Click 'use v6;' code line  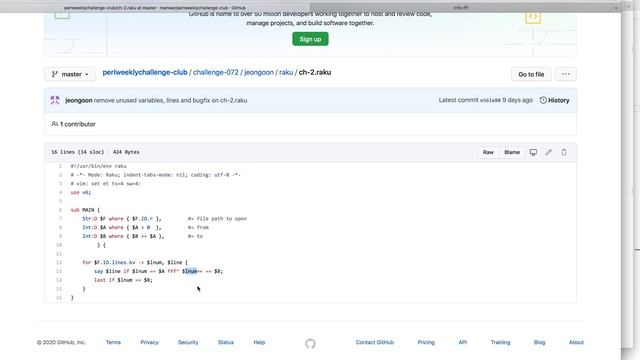[x=81, y=192]
